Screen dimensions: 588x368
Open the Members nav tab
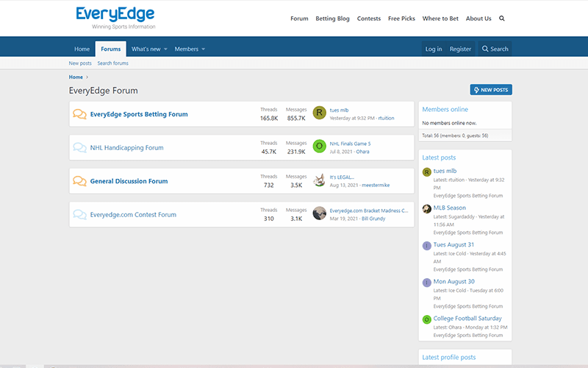tap(187, 49)
